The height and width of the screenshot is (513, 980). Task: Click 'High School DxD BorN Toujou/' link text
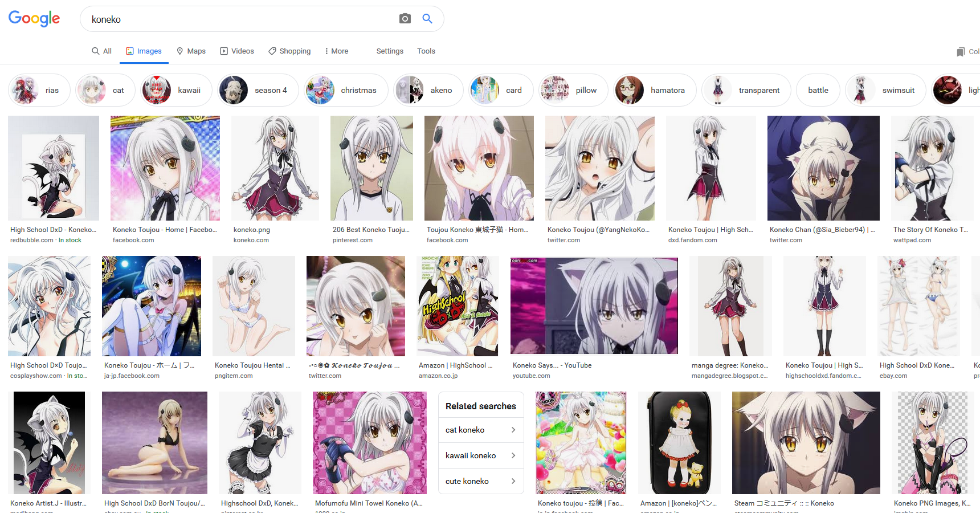[154, 503]
